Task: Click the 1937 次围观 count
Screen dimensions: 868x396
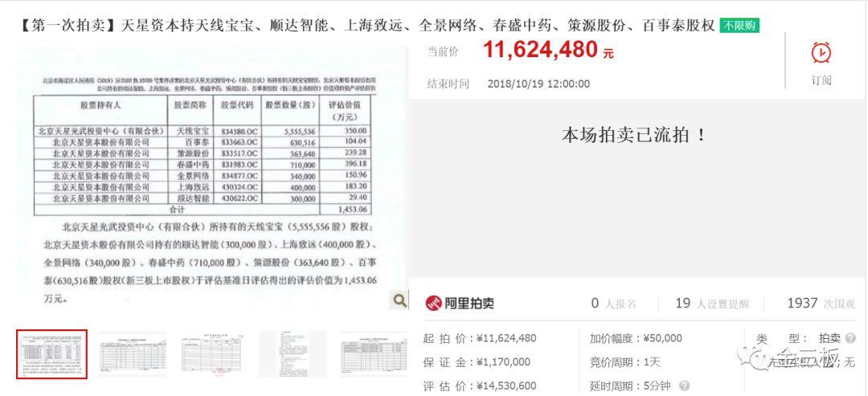Action: [821, 303]
